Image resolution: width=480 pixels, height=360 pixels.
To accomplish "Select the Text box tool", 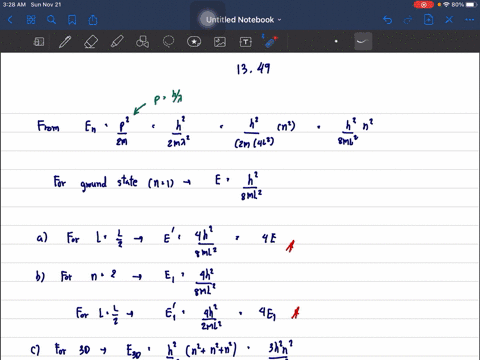I will tap(246, 42).
